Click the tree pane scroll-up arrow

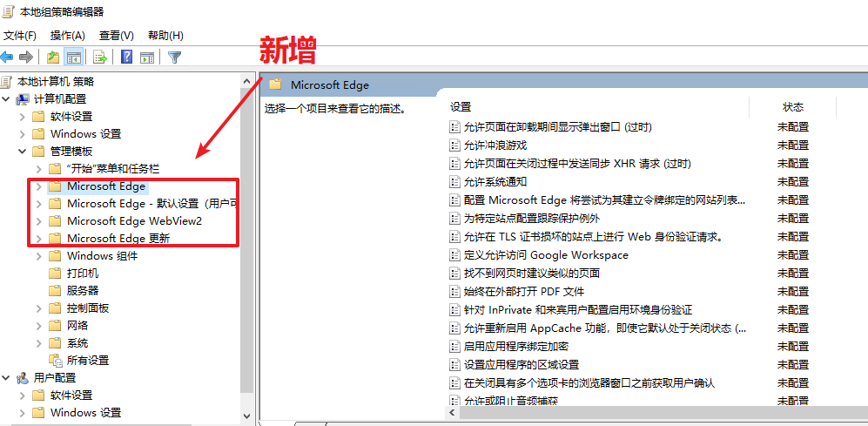[x=247, y=80]
